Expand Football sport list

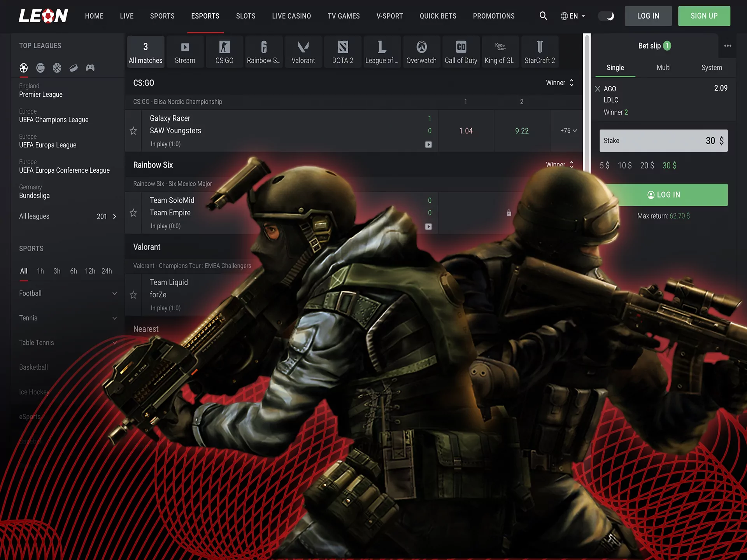(x=68, y=294)
